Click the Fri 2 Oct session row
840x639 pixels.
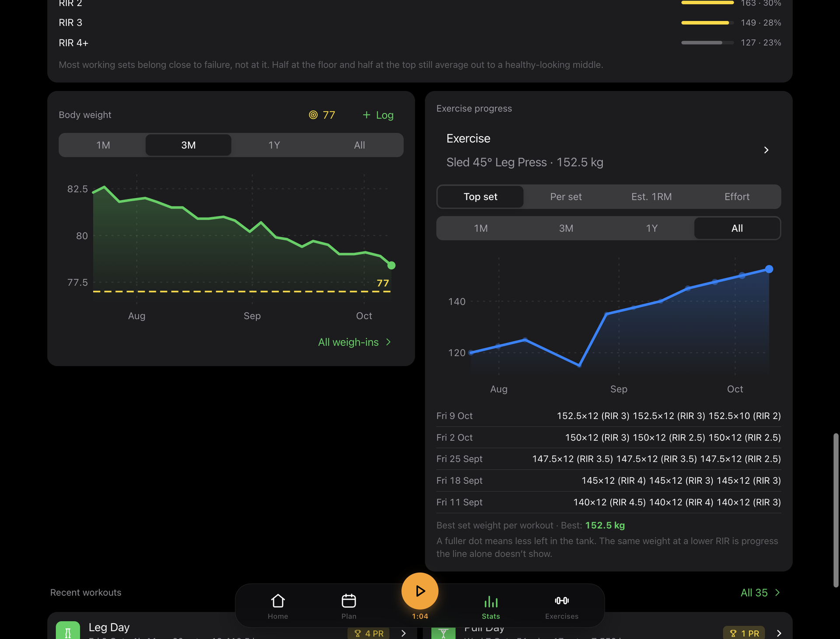609,437
